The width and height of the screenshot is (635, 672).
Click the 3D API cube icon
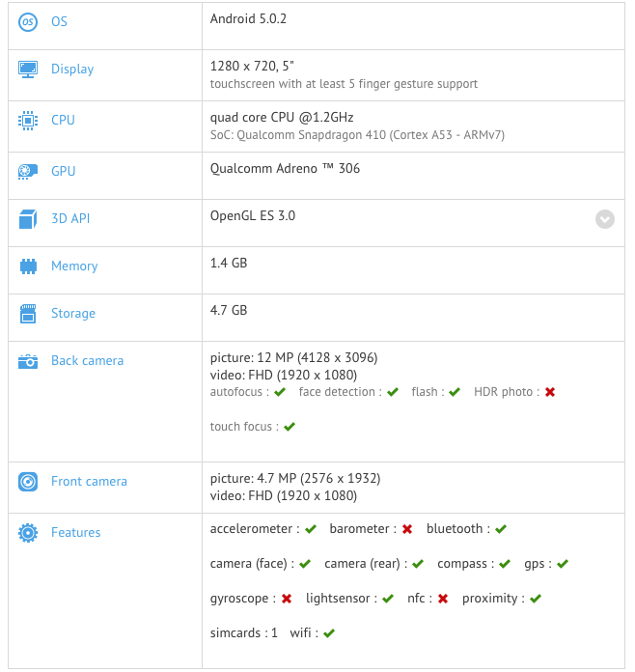click(28, 219)
